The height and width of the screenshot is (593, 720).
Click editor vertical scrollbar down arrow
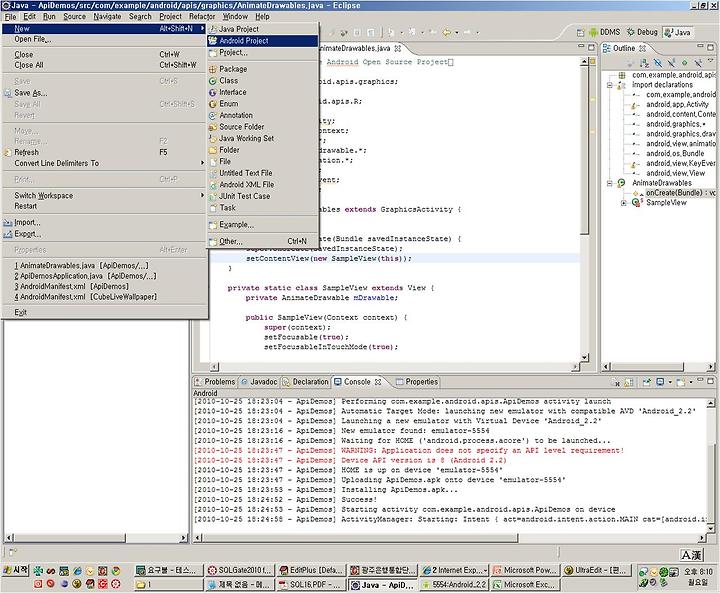584,357
